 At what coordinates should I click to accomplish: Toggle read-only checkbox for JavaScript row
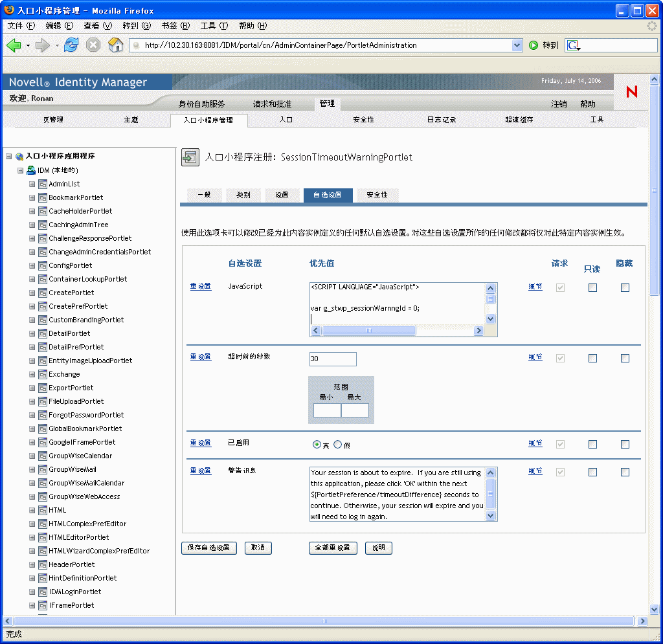(593, 288)
